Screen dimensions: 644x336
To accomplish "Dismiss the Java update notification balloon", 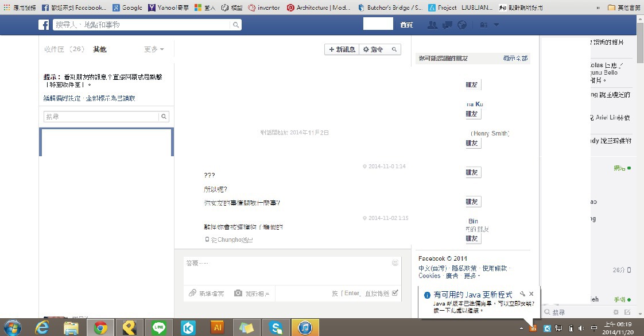I will (532, 294).
